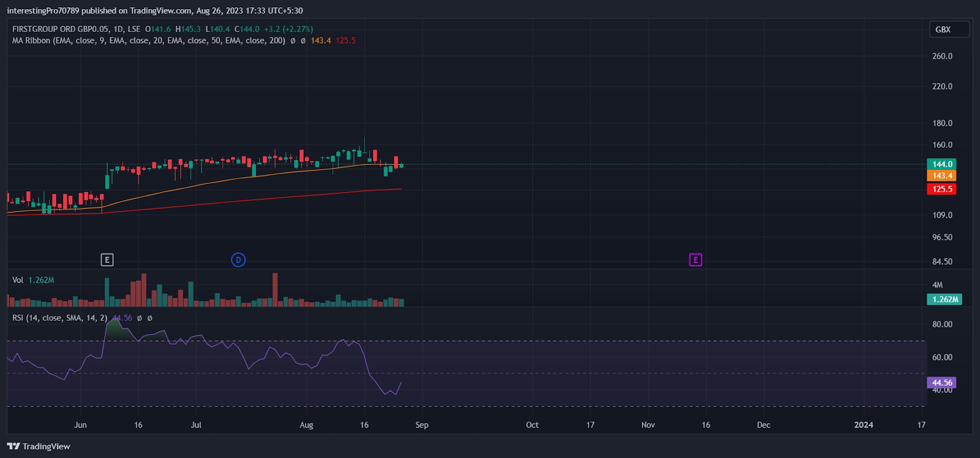Image resolution: width=980 pixels, height=458 pixels.
Task: Click the 260.0 price scale label
Action: (942, 56)
